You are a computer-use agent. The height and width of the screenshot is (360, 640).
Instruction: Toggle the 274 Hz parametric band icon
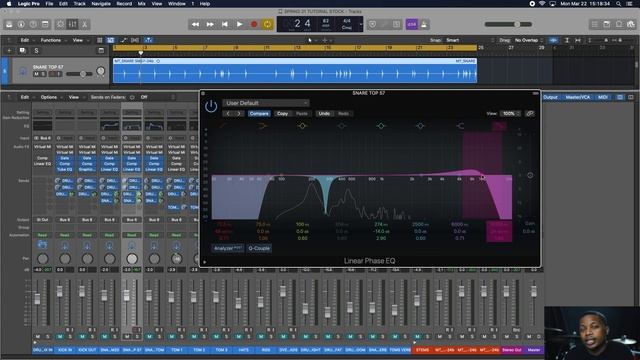[x=381, y=126]
